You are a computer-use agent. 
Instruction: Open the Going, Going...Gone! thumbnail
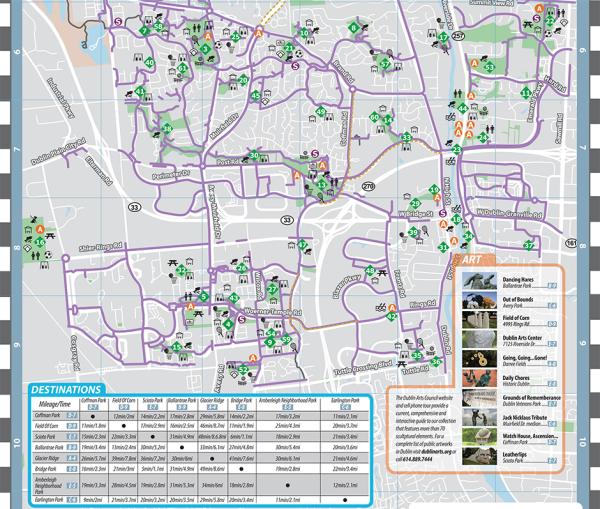pyautogui.click(x=479, y=359)
